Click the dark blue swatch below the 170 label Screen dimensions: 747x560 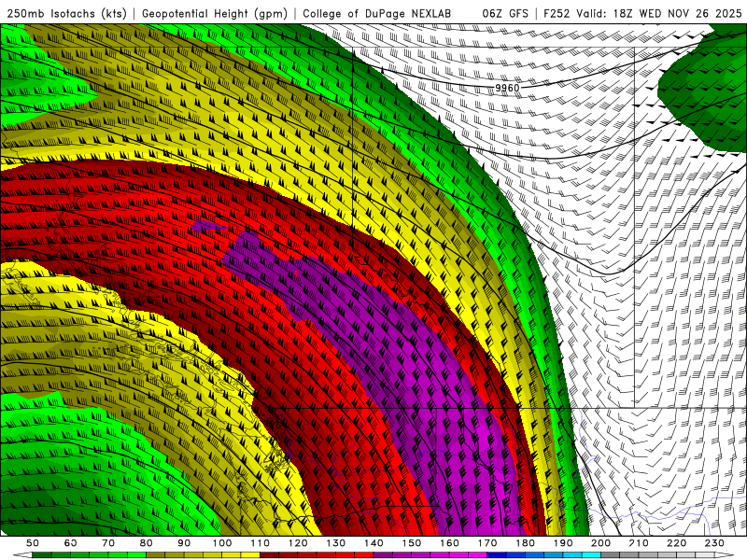497,555
